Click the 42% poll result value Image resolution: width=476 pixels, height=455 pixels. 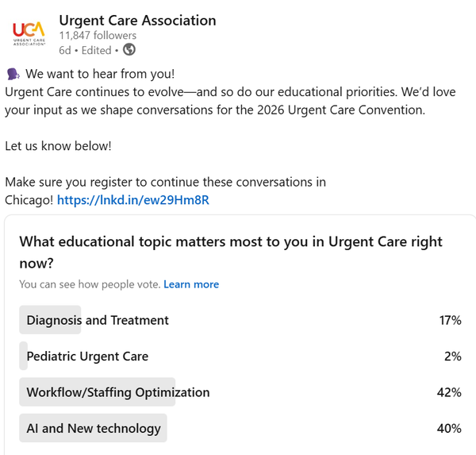pyautogui.click(x=450, y=392)
